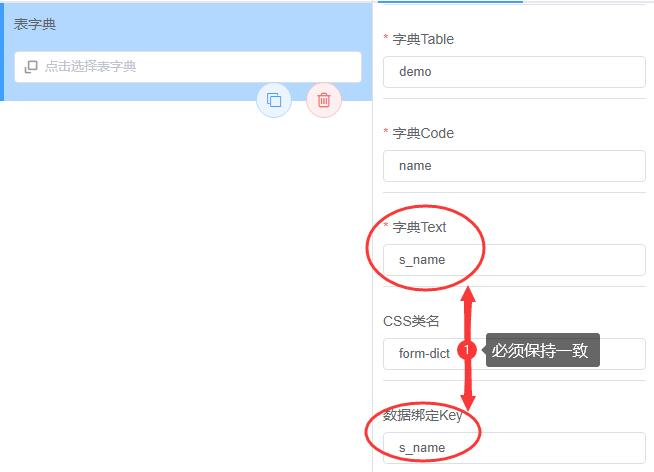Click the red delete trash icon
The image size is (654, 472).
click(x=324, y=100)
